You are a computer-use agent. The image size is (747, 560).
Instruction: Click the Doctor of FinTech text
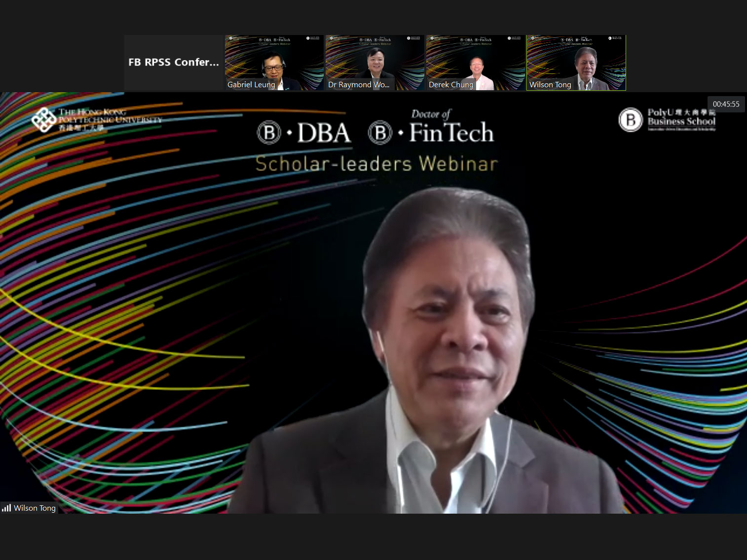click(x=451, y=127)
